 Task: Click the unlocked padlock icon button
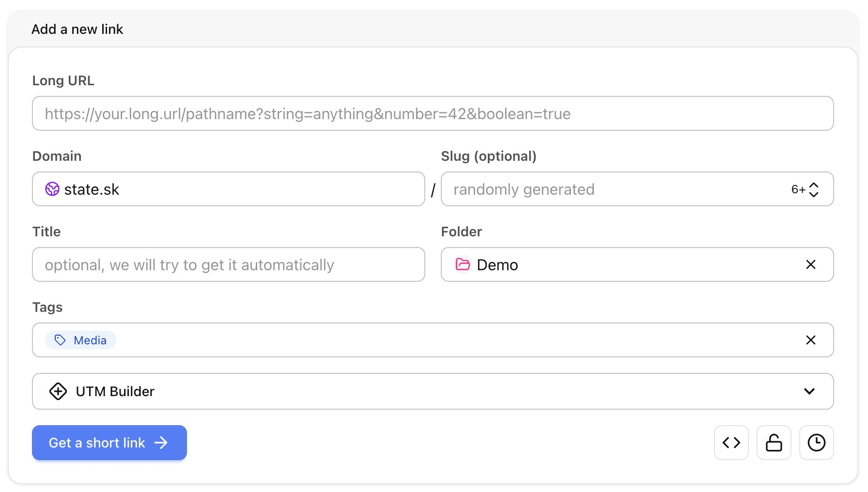[774, 443]
